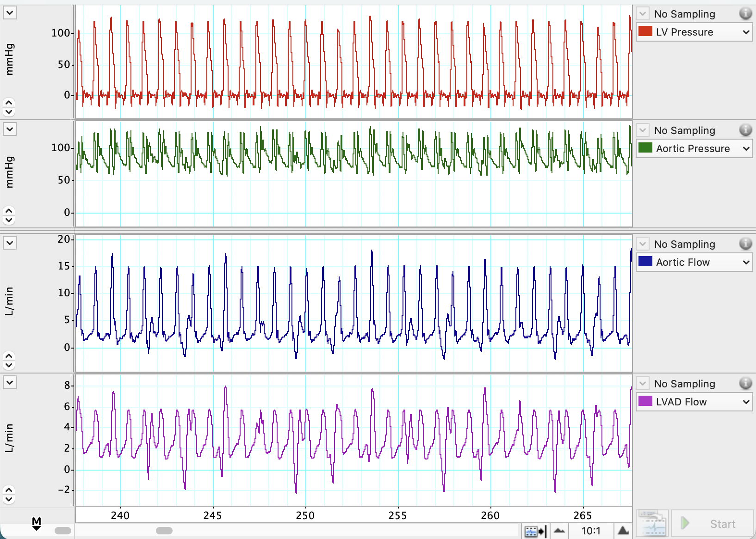Decrease Aortic Flow amplitude scale with down arrow

coord(9,365)
